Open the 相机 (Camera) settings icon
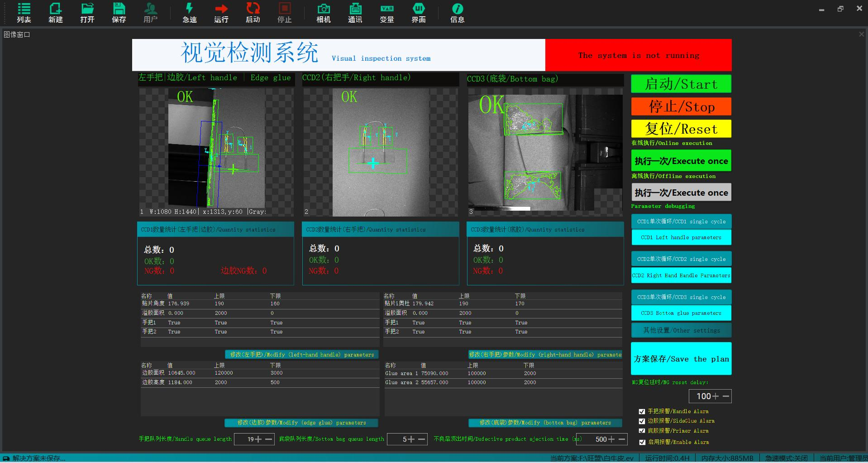This screenshot has height=463, width=868. click(324, 13)
